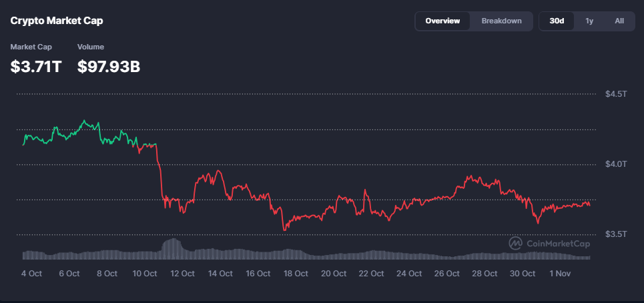Switch chart range to 1y
644x303 pixels.
pyautogui.click(x=589, y=21)
